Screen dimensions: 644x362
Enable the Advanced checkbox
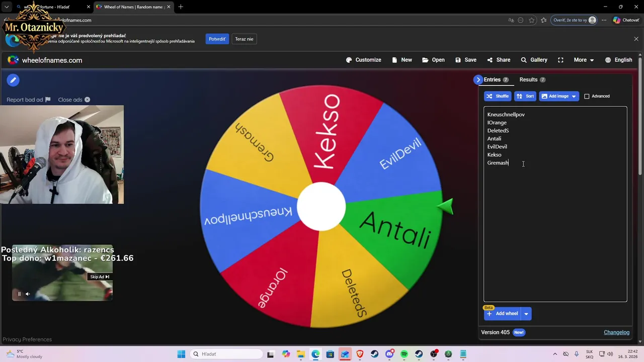pos(587,96)
